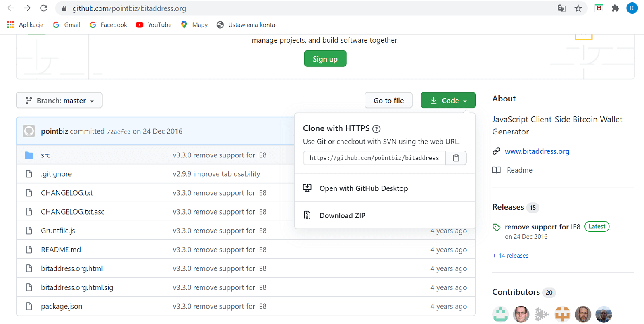Bookmark this page with star icon
The height and width of the screenshot is (324, 644).
pyautogui.click(x=578, y=8)
